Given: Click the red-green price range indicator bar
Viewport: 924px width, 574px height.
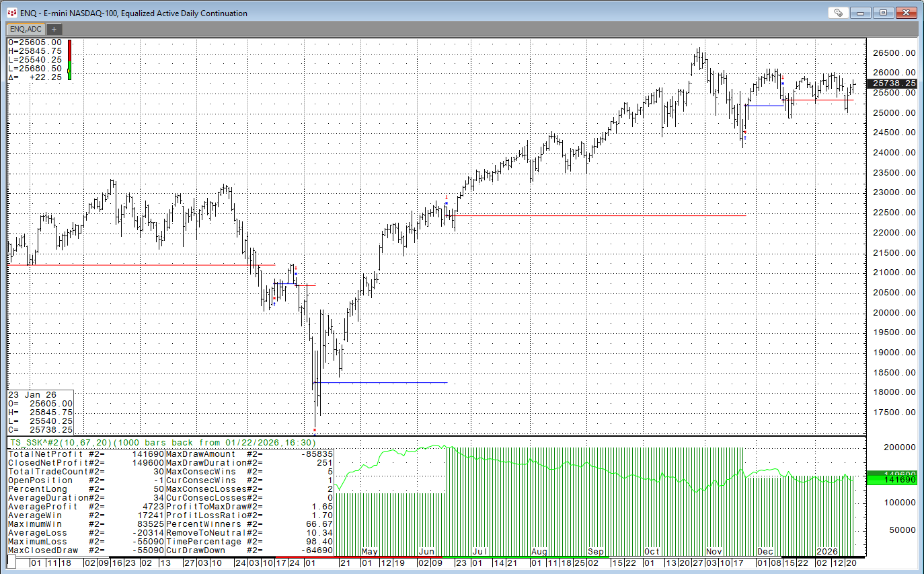Looking at the screenshot, I should click(x=69, y=59).
